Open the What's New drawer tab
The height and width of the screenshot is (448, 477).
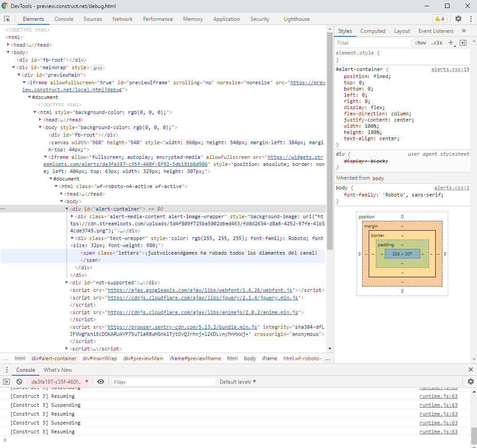coord(58,370)
